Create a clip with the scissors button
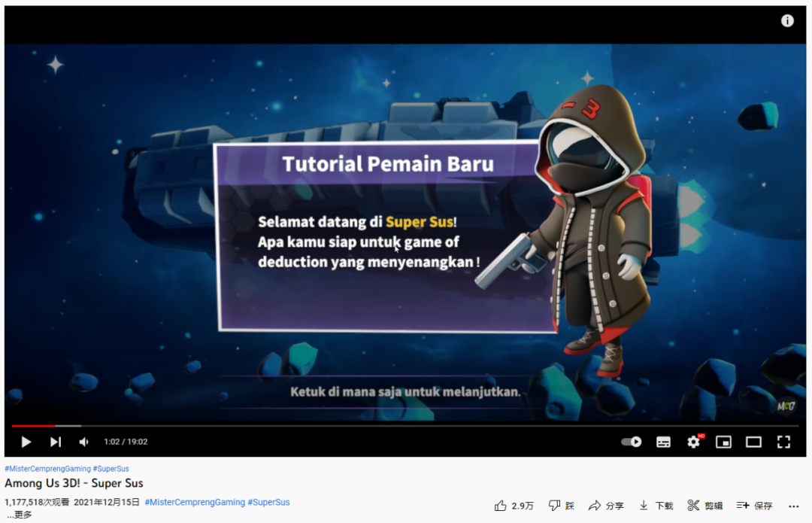The width and height of the screenshot is (812, 523). [x=705, y=506]
